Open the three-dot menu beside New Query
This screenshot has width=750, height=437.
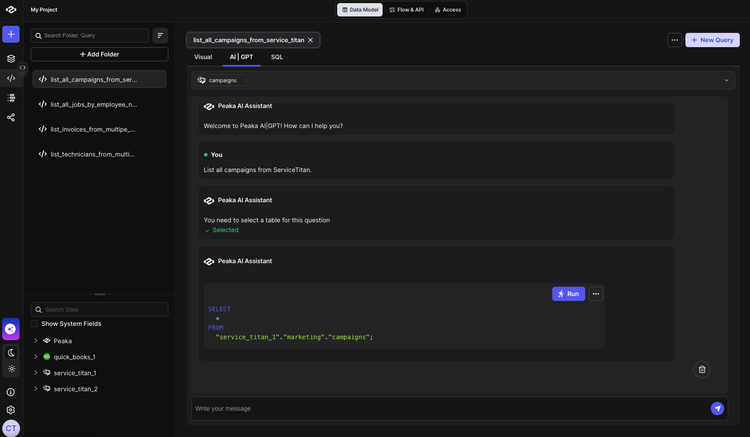674,40
